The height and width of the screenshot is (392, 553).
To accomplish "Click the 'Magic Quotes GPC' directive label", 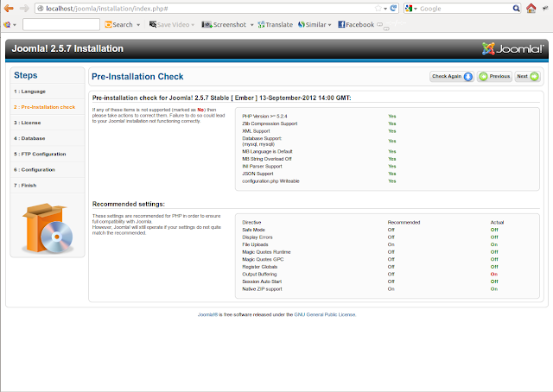I will pos(263,259).
